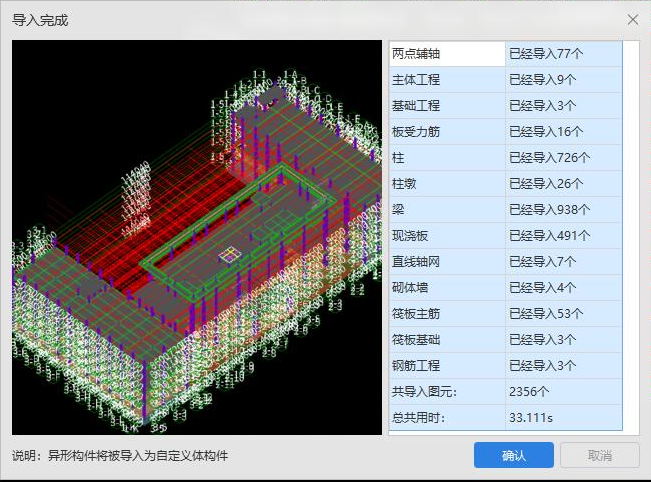
Task: Click the 确认 confirm button
Action: pos(514,455)
